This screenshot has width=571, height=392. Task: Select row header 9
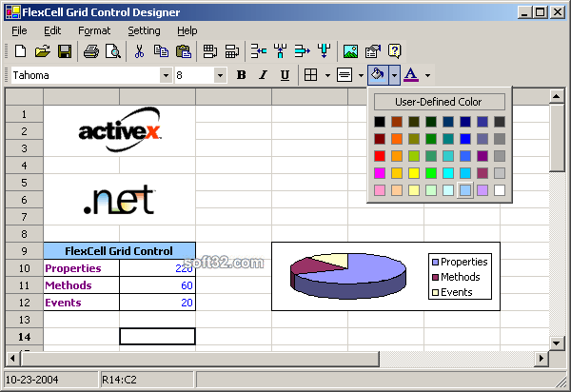pos(25,251)
